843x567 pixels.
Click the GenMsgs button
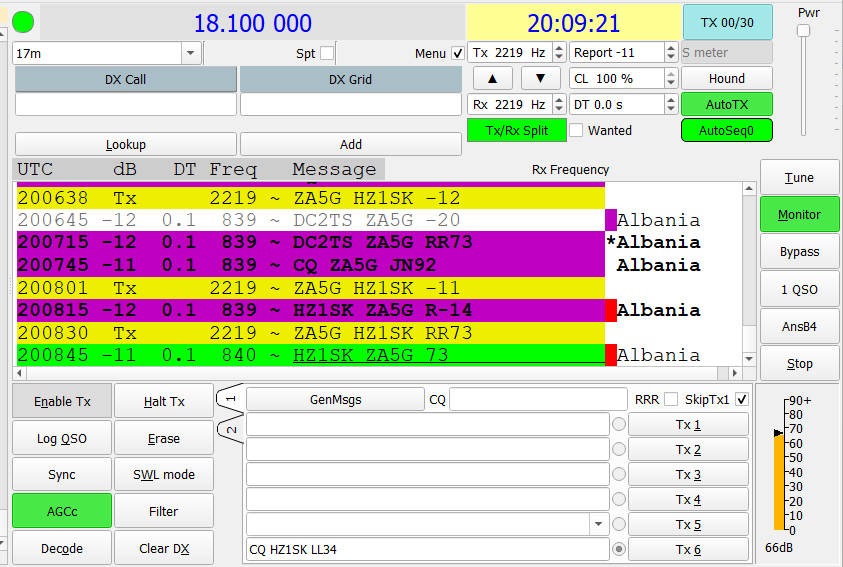pyautogui.click(x=335, y=399)
